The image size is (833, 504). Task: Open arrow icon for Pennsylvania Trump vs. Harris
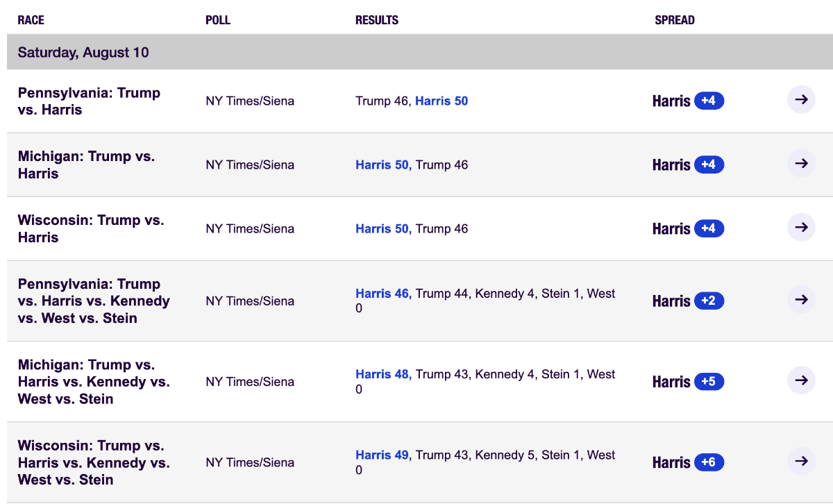click(x=801, y=100)
